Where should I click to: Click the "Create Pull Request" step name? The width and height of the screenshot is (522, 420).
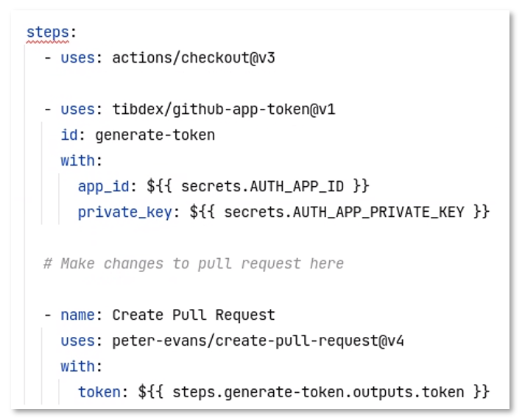pos(194,315)
